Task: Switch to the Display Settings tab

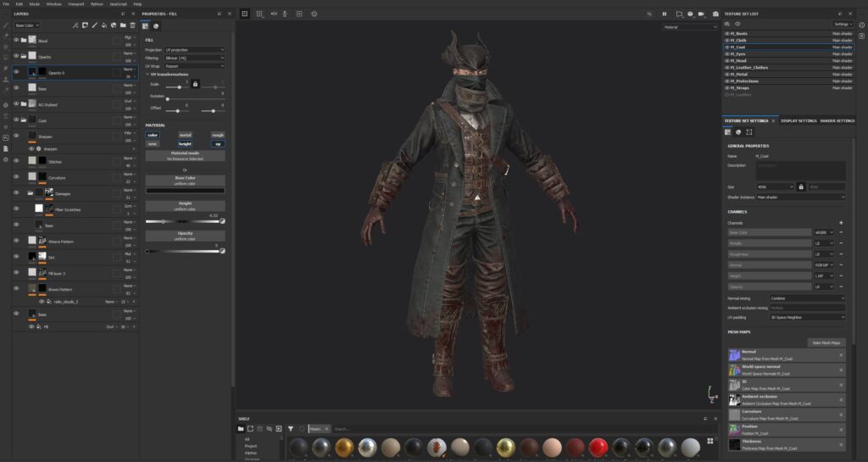Action: (x=798, y=121)
